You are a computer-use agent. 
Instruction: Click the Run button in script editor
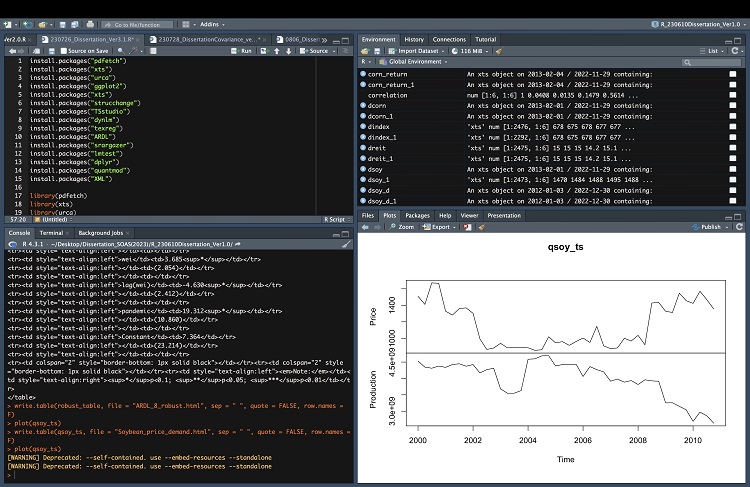tap(242, 50)
